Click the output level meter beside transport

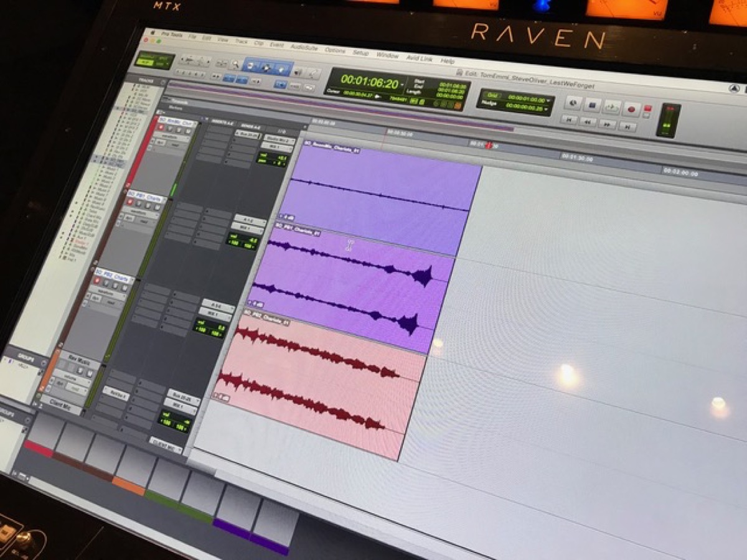(668, 120)
